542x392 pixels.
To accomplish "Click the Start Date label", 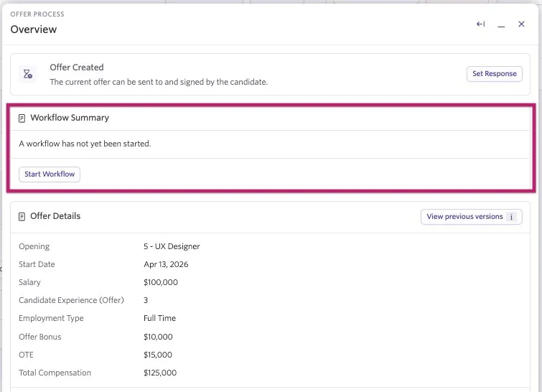I will pos(37,264).
